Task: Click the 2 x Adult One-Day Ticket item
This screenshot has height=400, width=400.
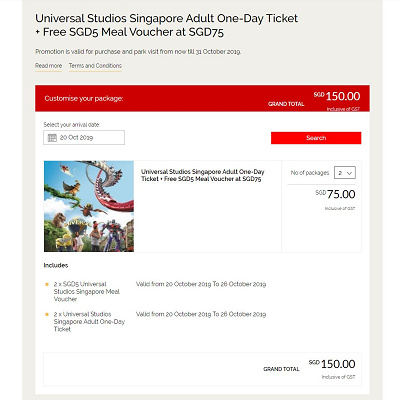Action: click(x=89, y=322)
